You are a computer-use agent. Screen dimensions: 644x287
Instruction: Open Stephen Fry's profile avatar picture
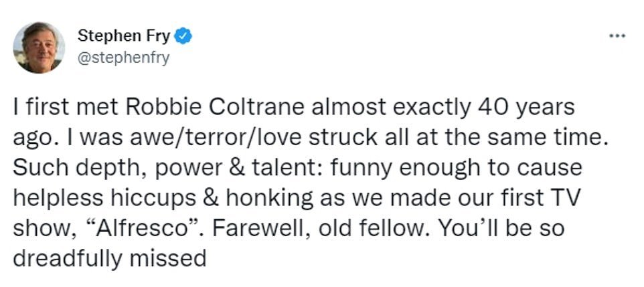(39, 47)
